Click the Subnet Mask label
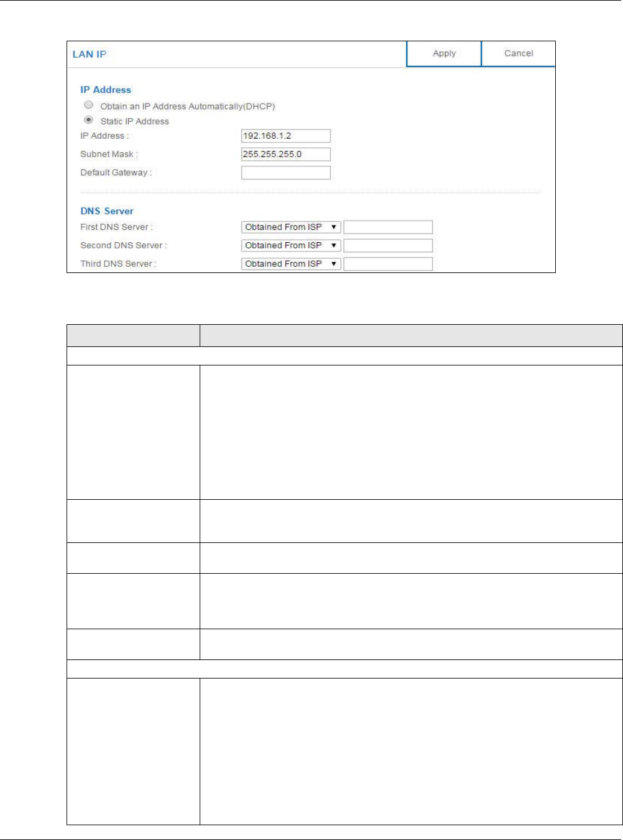 point(109,154)
